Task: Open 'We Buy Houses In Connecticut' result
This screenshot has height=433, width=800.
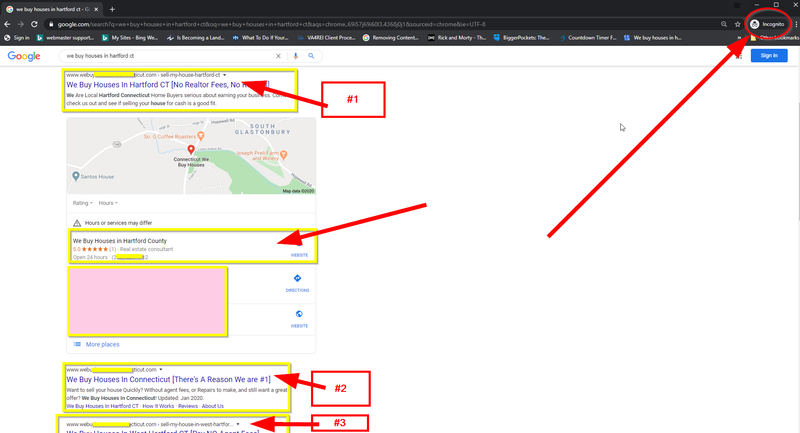Action: (x=168, y=379)
